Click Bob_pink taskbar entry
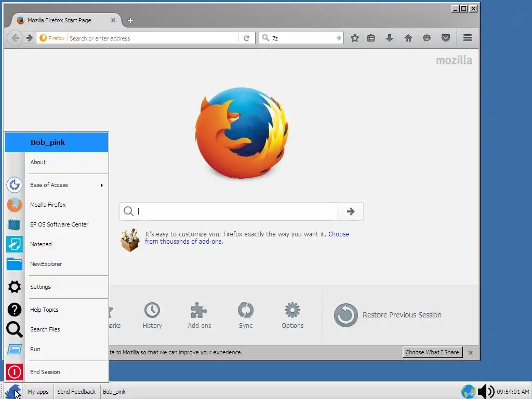Viewport: 532px width, 399px height. (114, 392)
